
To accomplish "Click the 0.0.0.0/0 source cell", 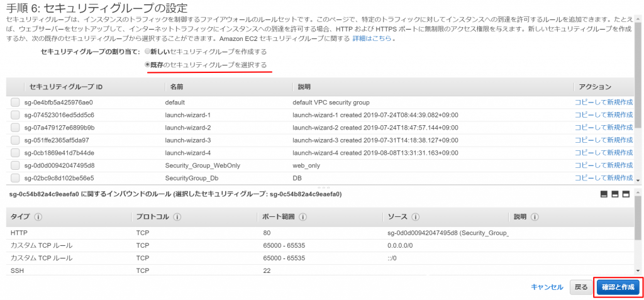I will pyautogui.click(x=400, y=246).
